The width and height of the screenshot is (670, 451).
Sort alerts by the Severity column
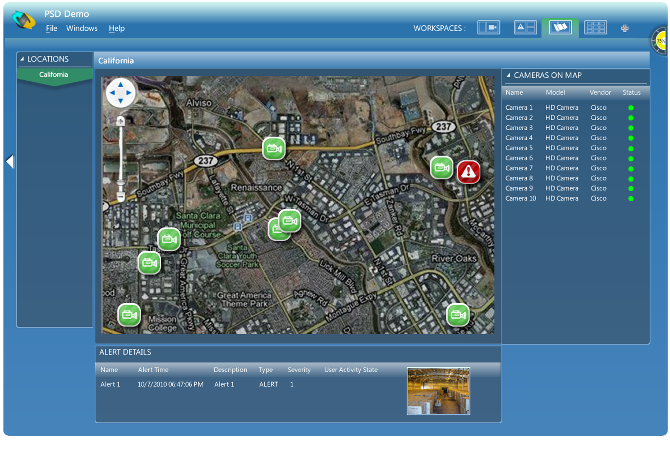pyautogui.click(x=299, y=370)
